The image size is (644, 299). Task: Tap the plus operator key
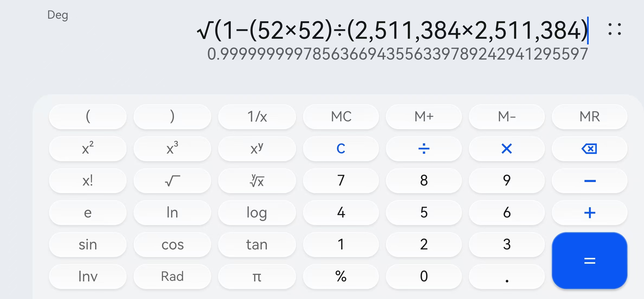589,213
